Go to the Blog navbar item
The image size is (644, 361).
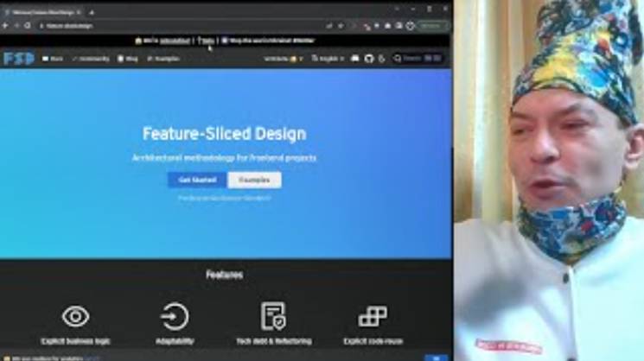pos(128,59)
